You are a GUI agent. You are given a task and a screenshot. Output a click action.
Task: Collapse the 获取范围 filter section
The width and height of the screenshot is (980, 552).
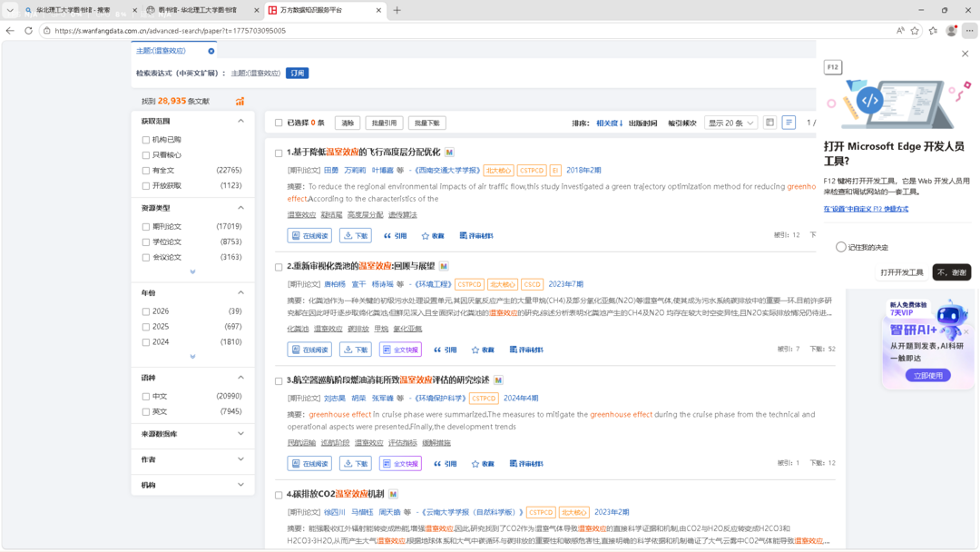240,121
